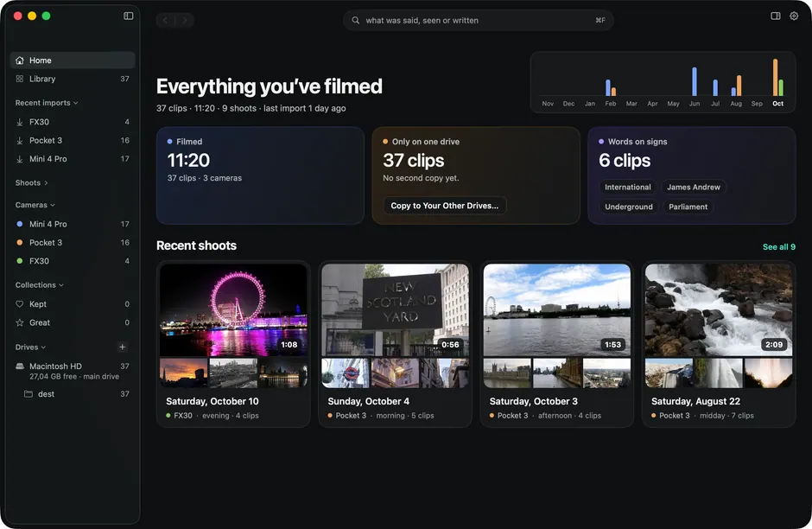
Task: Click the Jul bar in the chart
Action: pyautogui.click(x=715, y=87)
